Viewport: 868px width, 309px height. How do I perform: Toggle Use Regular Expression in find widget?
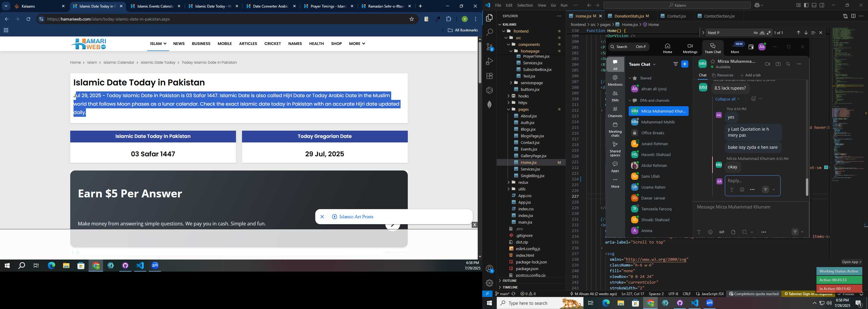click(x=769, y=33)
